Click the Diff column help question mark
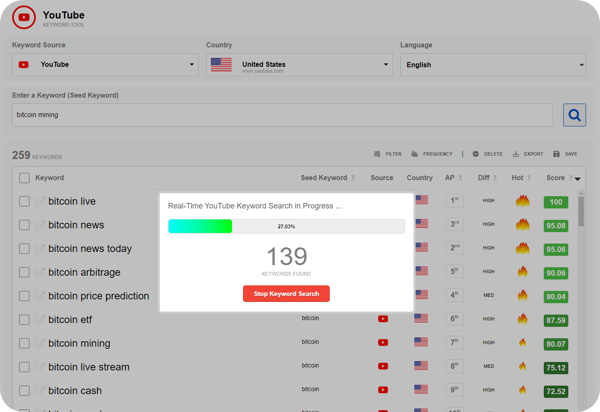Image resolution: width=600 pixels, height=412 pixels. 495,178
